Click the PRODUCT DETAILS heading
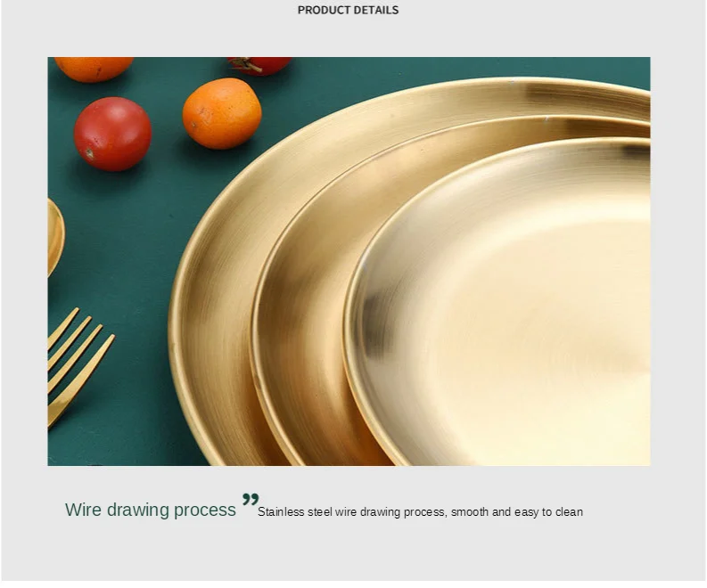707x588 pixels. 348,10
